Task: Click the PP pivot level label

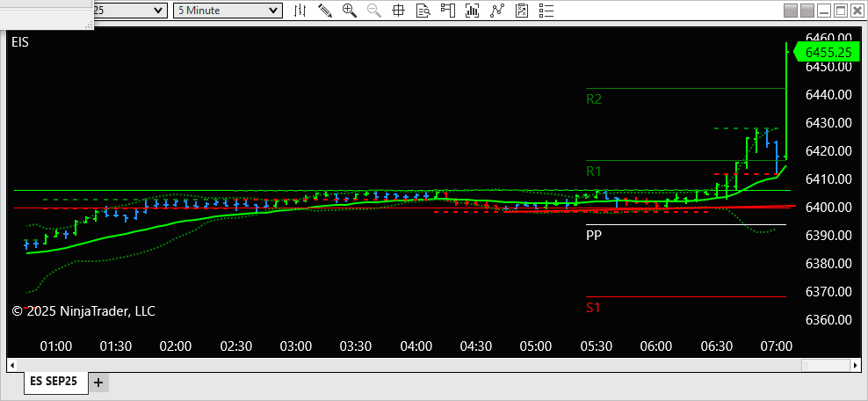Action: (594, 235)
